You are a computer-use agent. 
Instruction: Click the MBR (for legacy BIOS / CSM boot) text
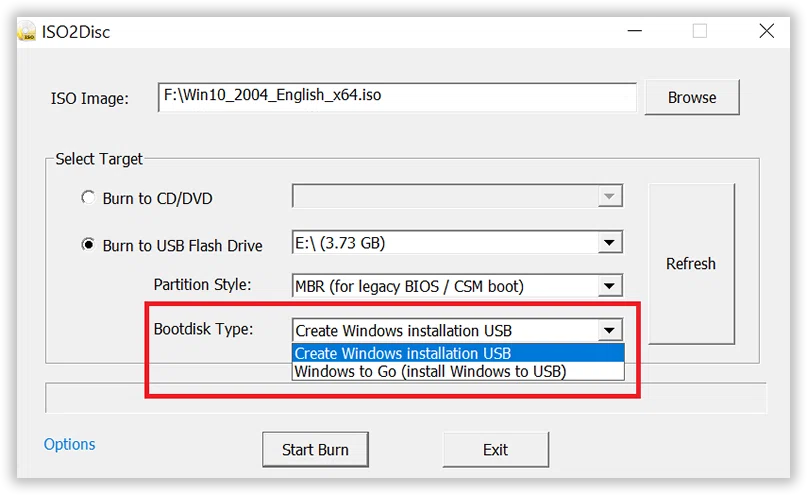click(x=409, y=286)
